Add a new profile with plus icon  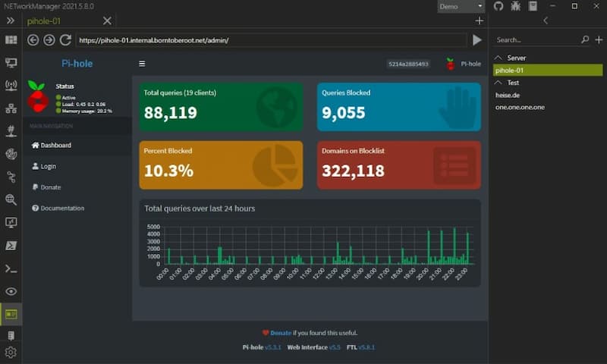(599, 39)
